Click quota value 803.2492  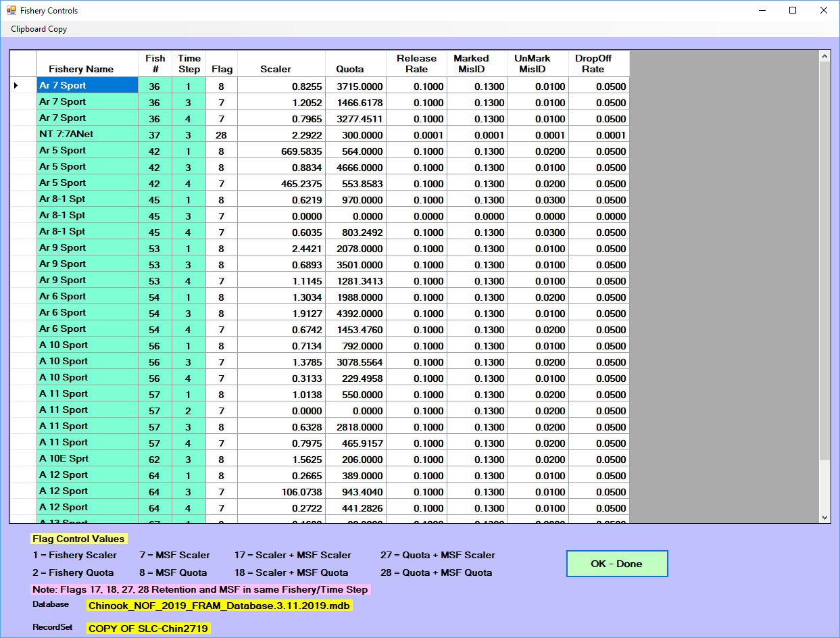[355, 232]
